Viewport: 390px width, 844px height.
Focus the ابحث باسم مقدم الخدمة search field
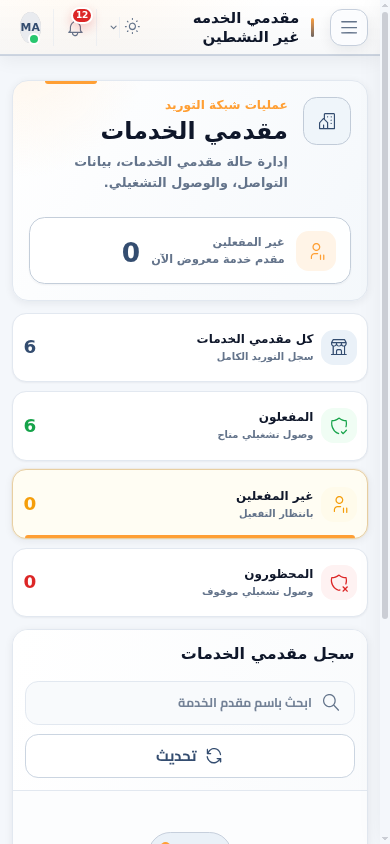coord(190,703)
